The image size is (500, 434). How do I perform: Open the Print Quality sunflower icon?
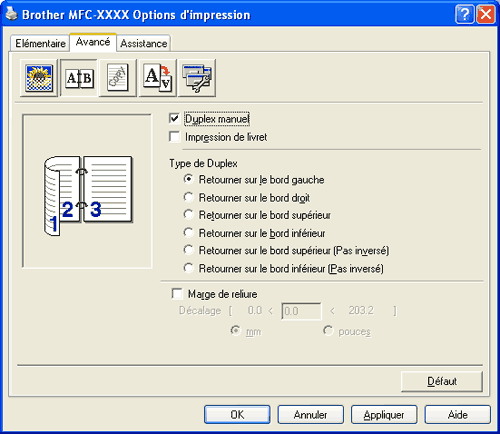(x=39, y=78)
